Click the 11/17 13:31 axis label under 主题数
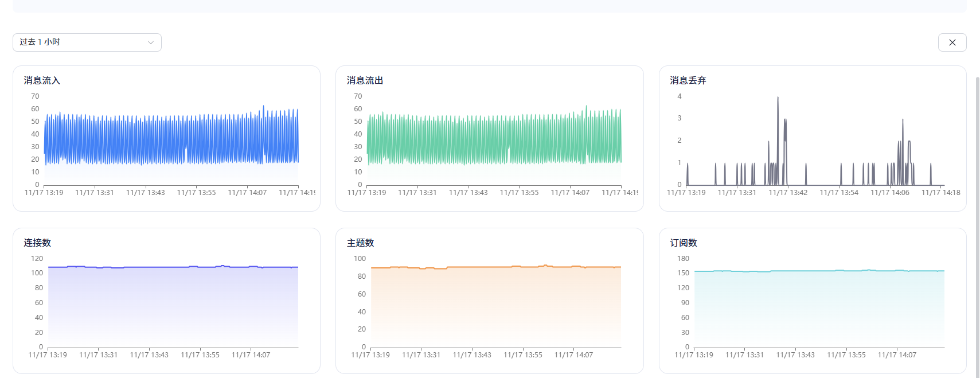Viewport: 980px width, 378px height. coord(421,355)
